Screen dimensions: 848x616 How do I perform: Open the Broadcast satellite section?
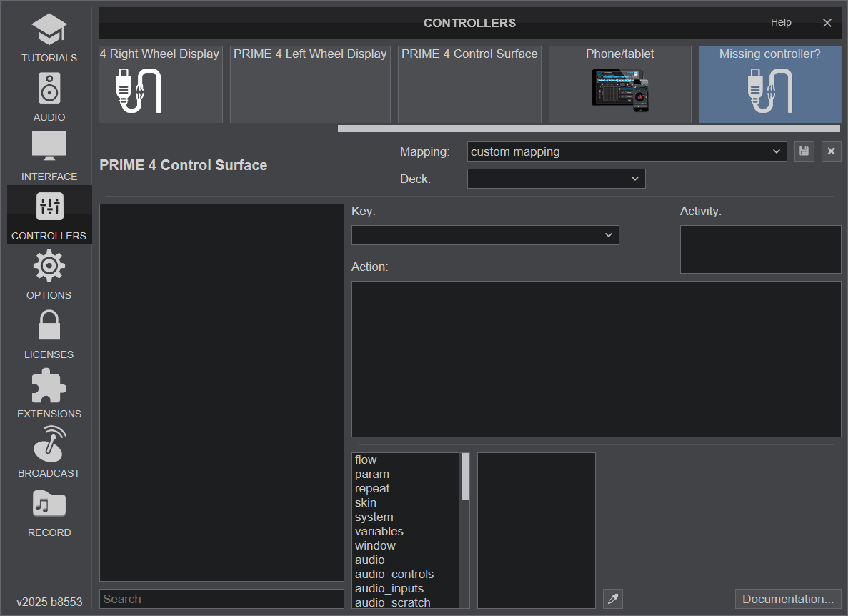click(49, 452)
